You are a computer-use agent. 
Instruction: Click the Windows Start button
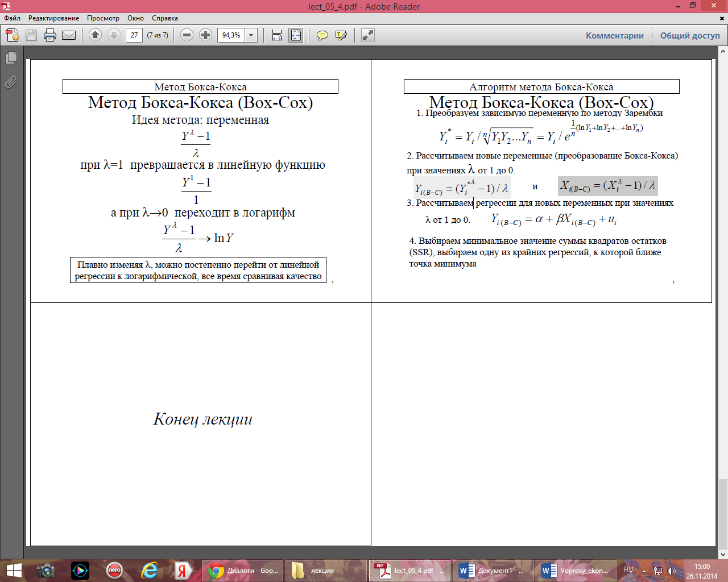(13, 571)
